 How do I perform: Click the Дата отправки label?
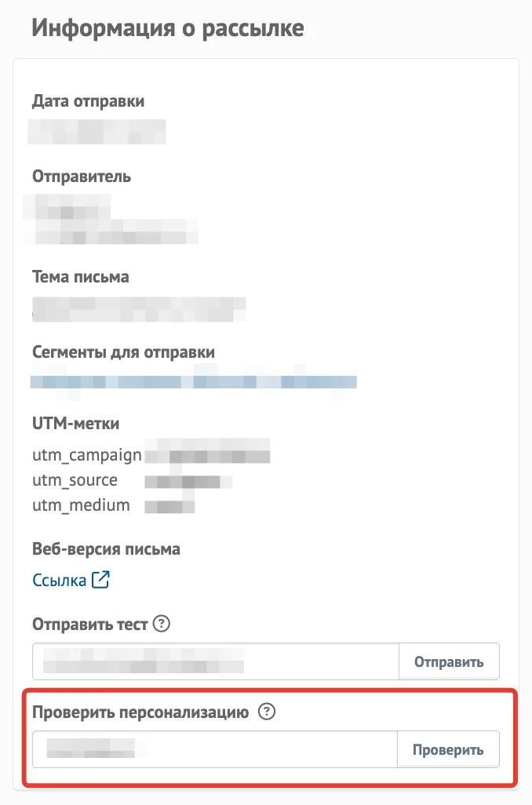coord(89,101)
